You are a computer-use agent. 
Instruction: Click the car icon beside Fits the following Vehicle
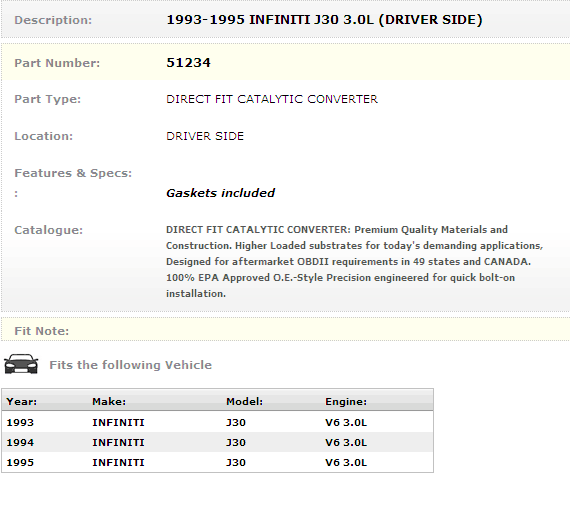[x=21, y=364]
